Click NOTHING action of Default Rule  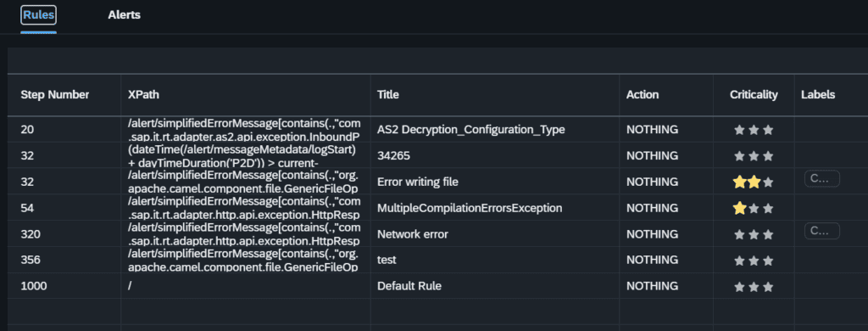[x=652, y=286]
